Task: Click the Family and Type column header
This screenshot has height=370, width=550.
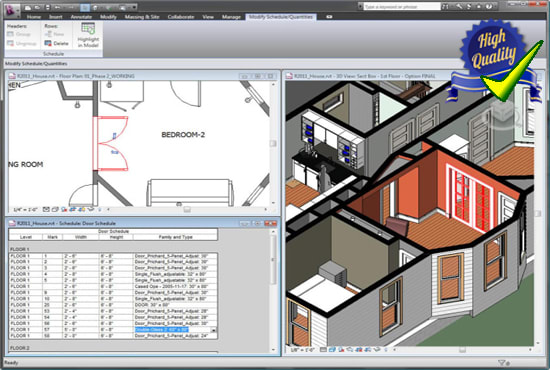Action: pyautogui.click(x=175, y=237)
